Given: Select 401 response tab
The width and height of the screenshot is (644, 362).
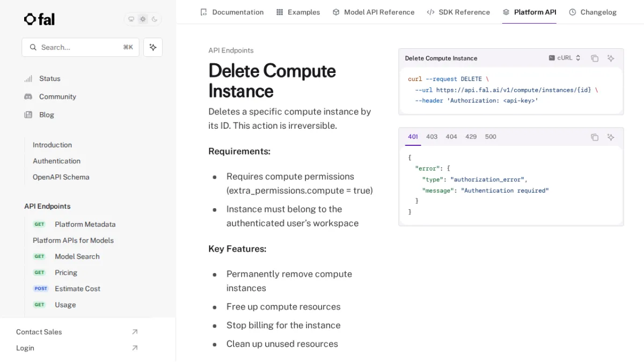Looking at the screenshot, I should 413,137.
